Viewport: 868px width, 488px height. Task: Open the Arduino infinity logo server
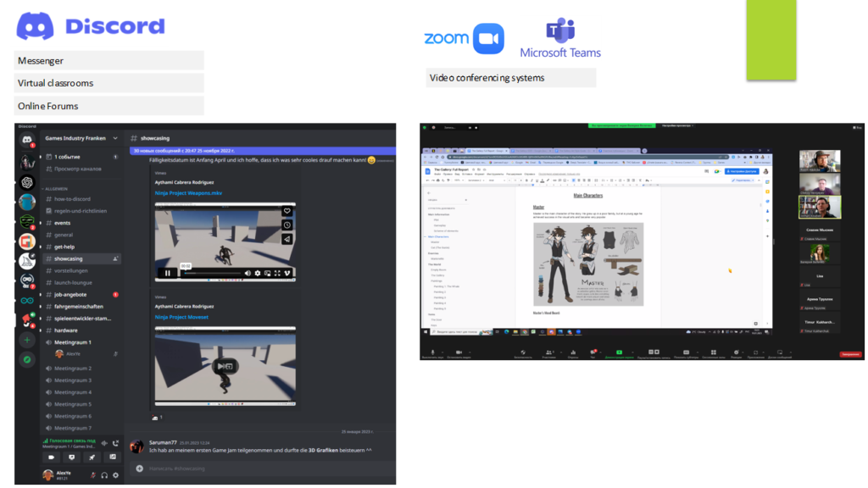click(26, 301)
